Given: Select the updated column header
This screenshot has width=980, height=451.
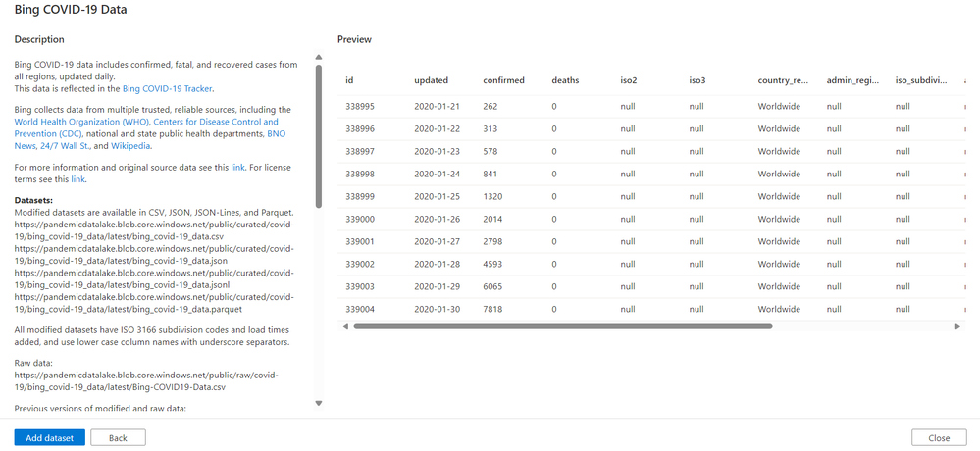Looking at the screenshot, I should pos(432,80).
